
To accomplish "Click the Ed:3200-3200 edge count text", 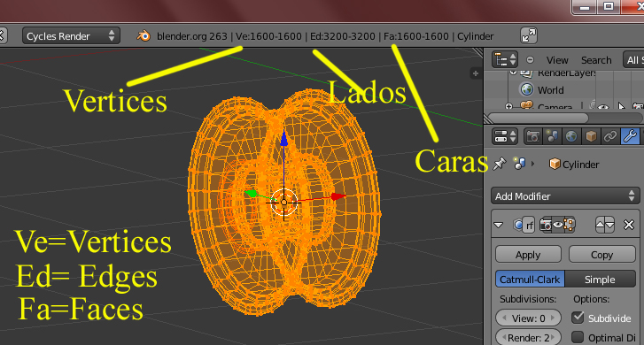I will coord(343,36).
